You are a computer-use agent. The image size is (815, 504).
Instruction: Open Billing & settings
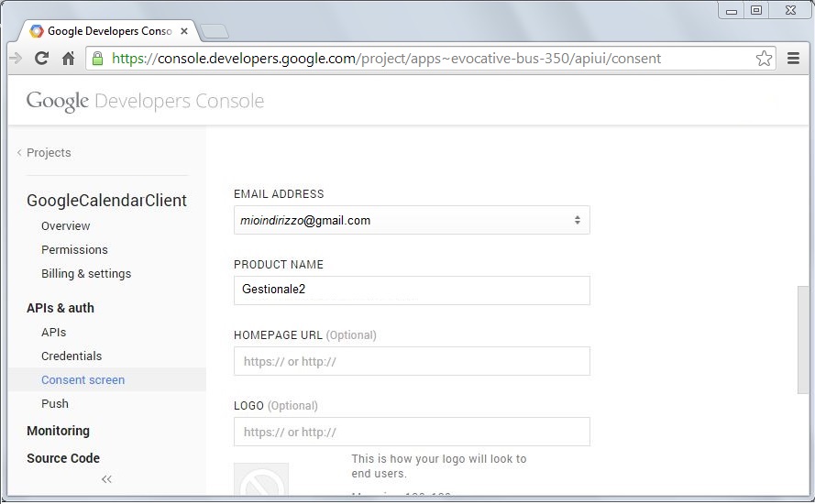tap(86, 274)
